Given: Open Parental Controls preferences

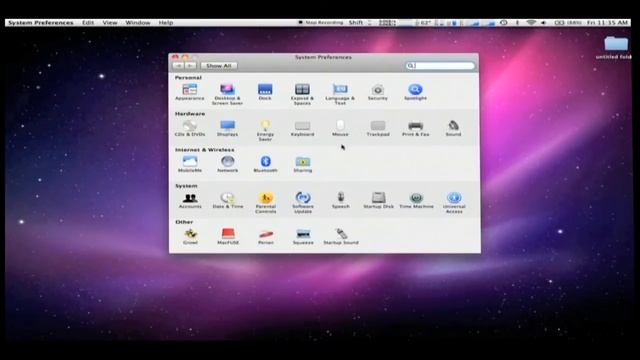Looking at the screenshot, I should (x=266, y=203).
